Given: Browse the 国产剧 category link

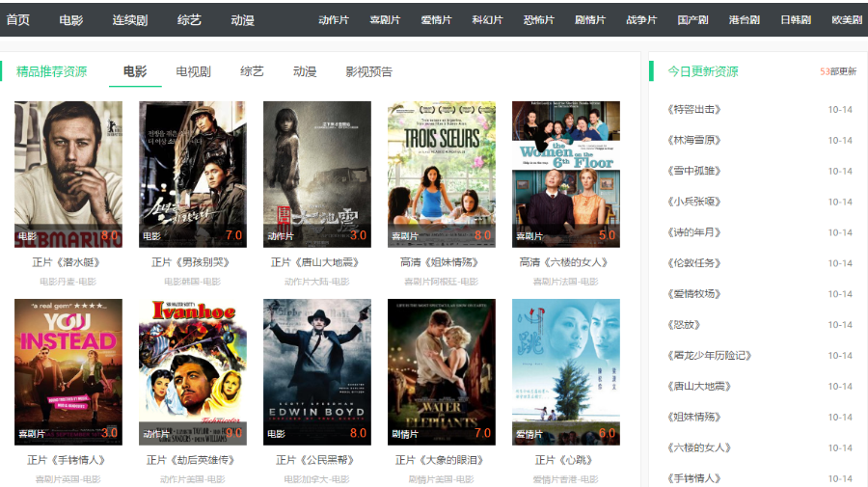Looking at the screenshot, I should pyautogui.click(x=693, y=20).
